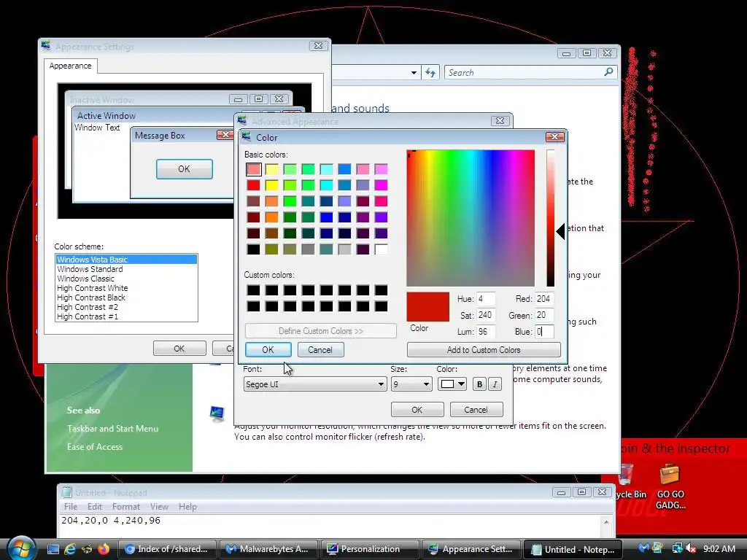Toggle Italic in Advanced Appearance
This screenshot has height=560, width=747.
[x=495, y=384]
